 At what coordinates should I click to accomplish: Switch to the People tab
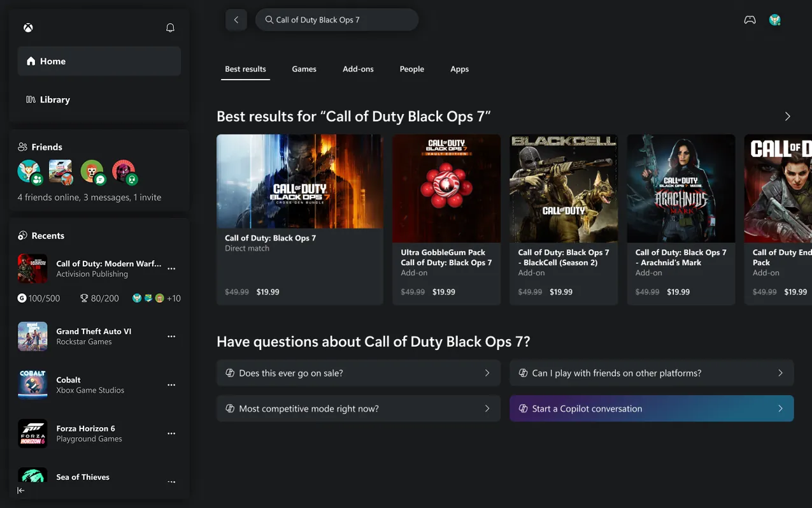click(411, 69)
